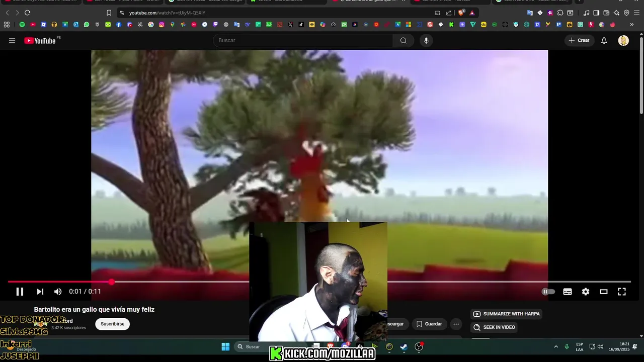Open WhatsApp bookmark
The height and width of the screenshot is (362, 644).
pyautogui.click(x=87, y=24)
